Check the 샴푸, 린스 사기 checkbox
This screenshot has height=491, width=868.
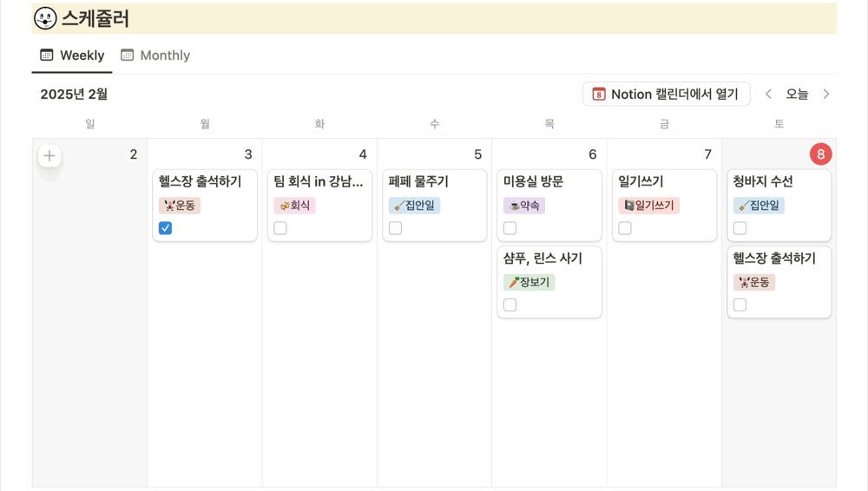510,304
